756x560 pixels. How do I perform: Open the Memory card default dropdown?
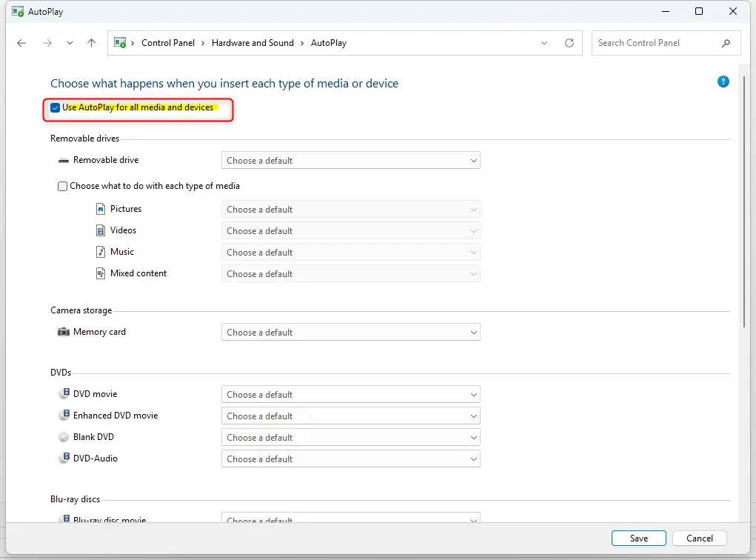pyautogui.click(x=350, y=332)
